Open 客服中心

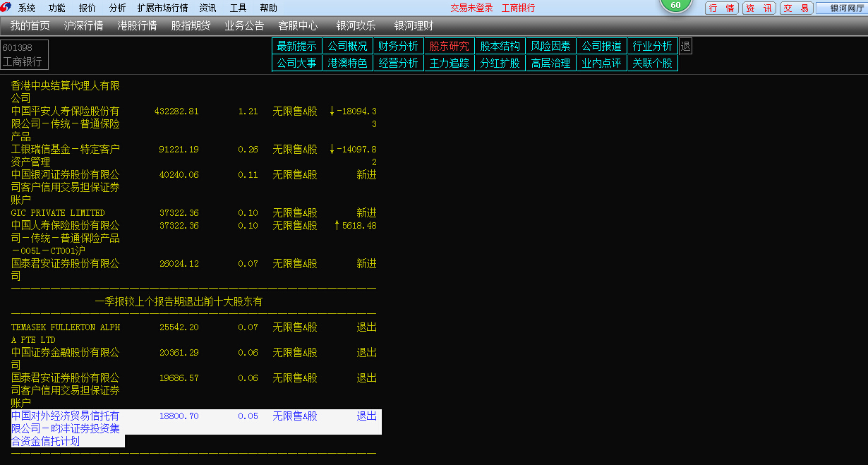(x=298, y=25)
